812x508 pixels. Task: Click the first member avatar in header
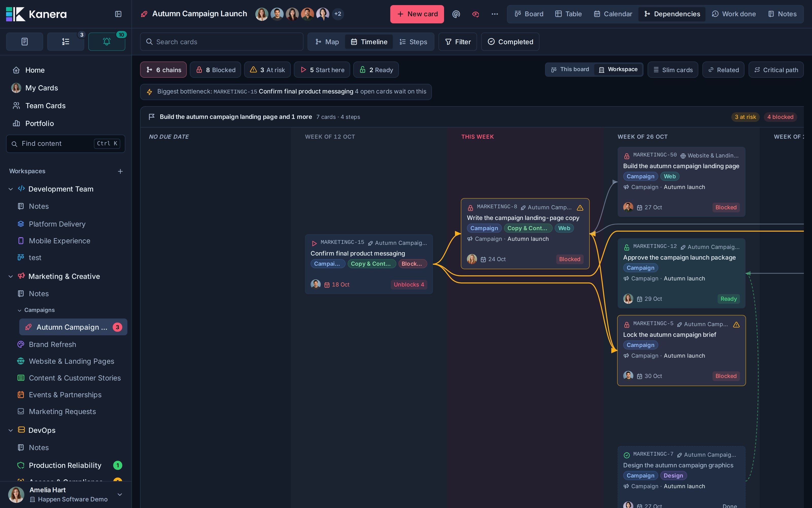[x=262, y=14]
